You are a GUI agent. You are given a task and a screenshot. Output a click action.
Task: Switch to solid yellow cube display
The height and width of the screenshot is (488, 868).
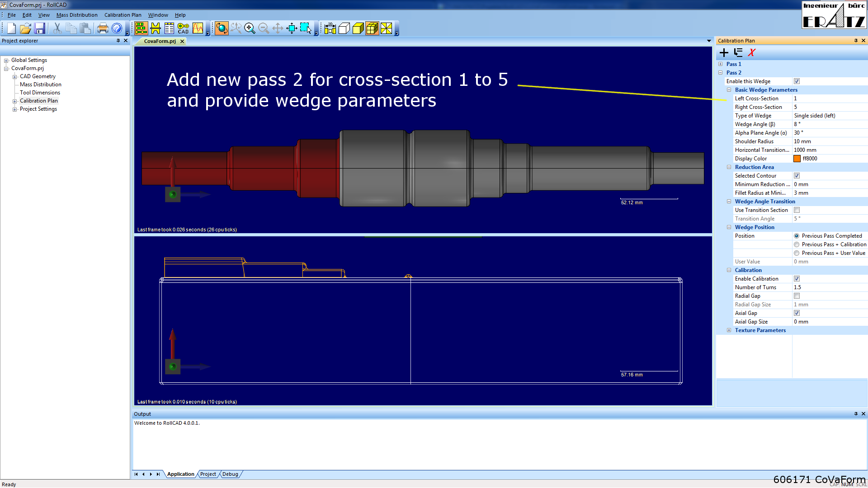[358, 28]
